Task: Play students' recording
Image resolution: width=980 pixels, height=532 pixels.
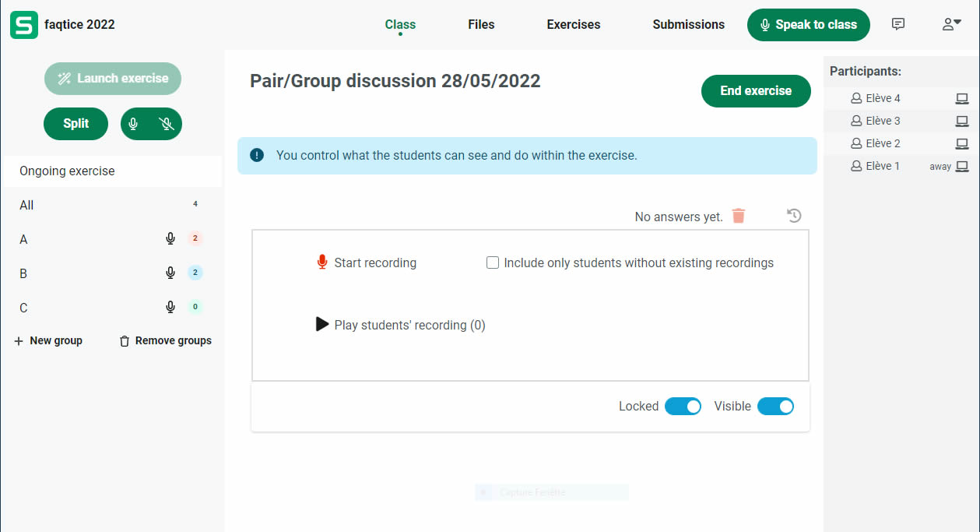Action: click(x=322, y=325)
